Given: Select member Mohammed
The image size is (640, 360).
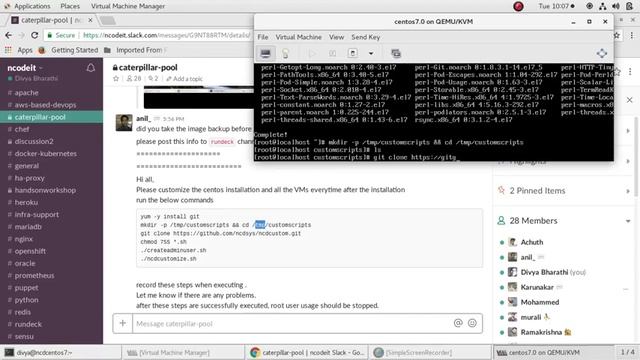Looking at the screenshot, I should (x=540, y=302).
